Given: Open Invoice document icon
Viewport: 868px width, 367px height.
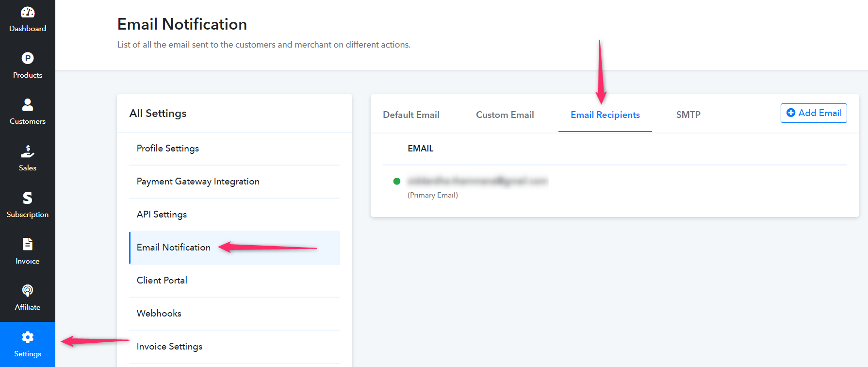Looking at the screenshot, I should [x=28, y=244].
